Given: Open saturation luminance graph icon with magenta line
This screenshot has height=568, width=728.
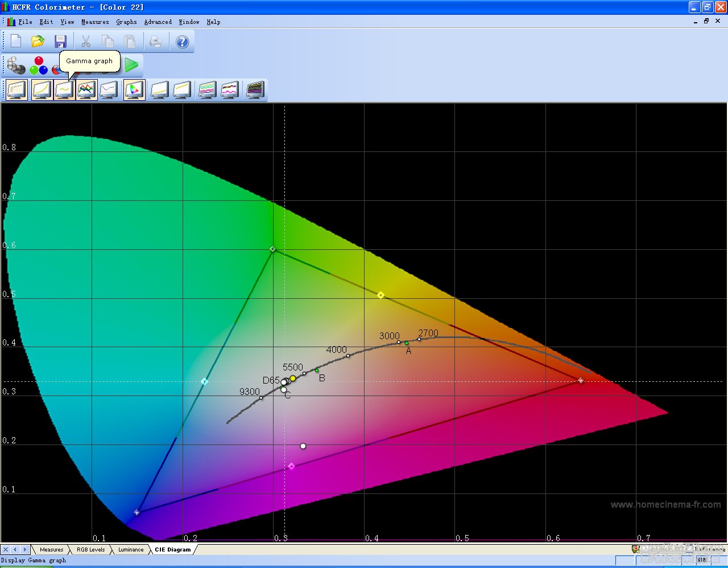Looking at the screenshot, I should point(229,90).
